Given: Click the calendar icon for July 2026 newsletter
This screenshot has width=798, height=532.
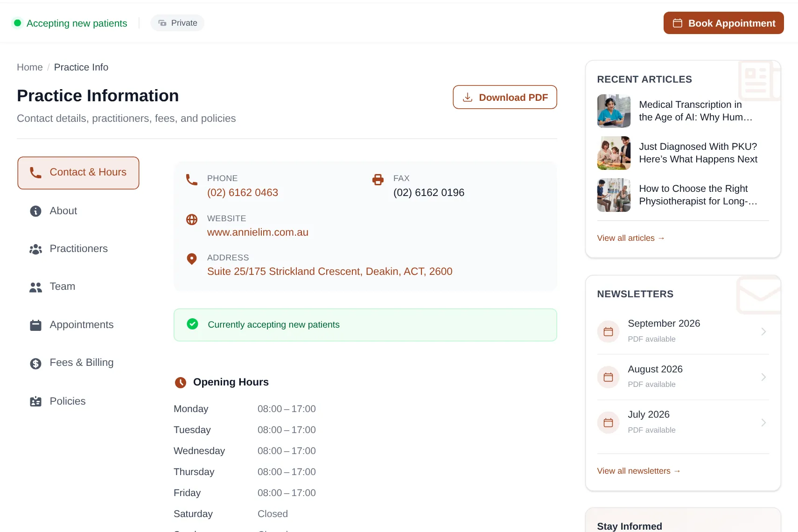Looking at the screenshot, I should click(x=608, y=423).
